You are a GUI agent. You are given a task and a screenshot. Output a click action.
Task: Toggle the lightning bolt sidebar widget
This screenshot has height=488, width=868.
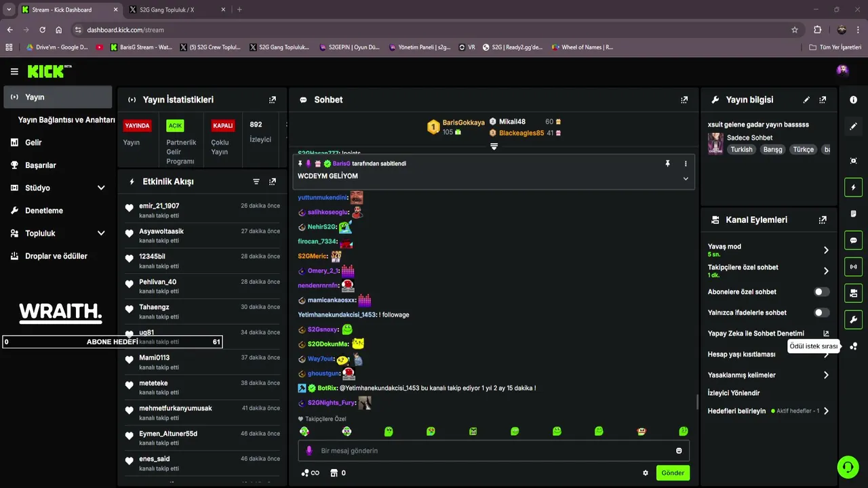click(853, 187)
